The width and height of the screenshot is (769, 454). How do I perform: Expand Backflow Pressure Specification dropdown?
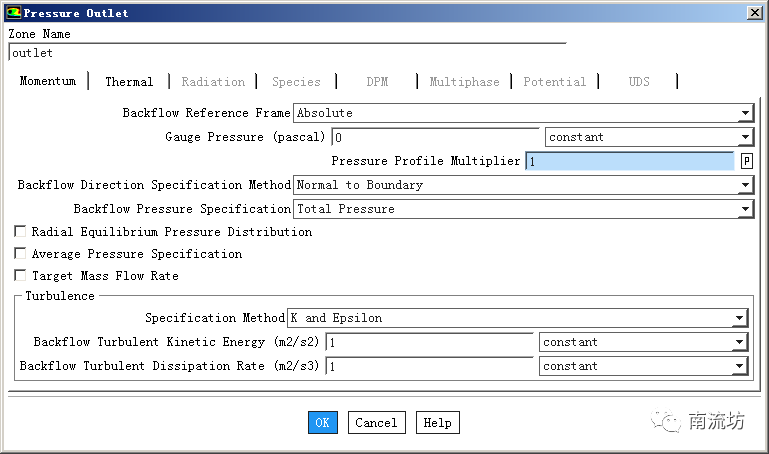pyautogui.click(x=745, y=209)
